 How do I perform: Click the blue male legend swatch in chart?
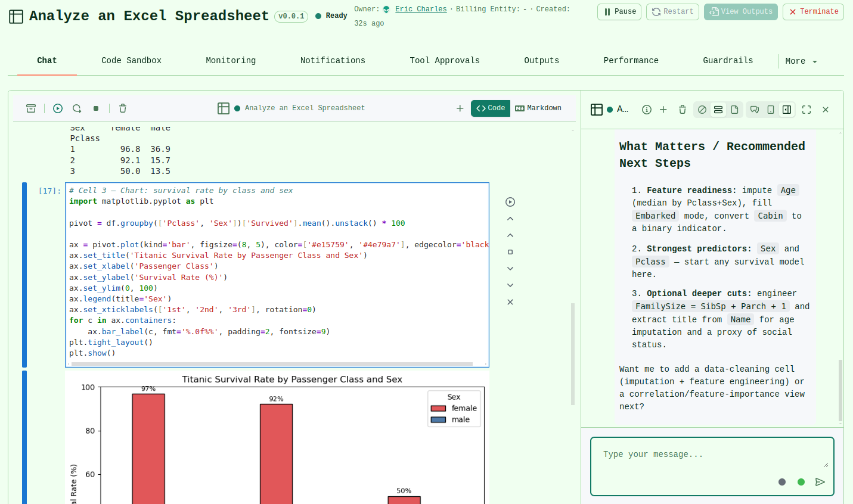[438, 420]
